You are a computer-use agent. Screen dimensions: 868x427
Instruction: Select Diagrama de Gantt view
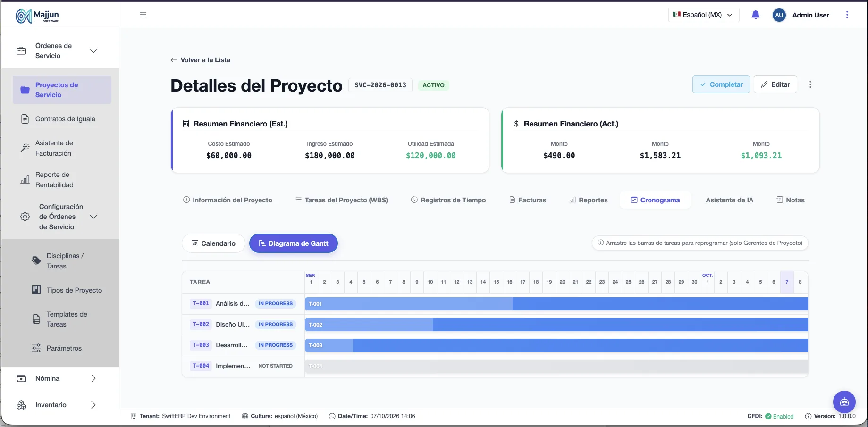(x=294, y=243)
